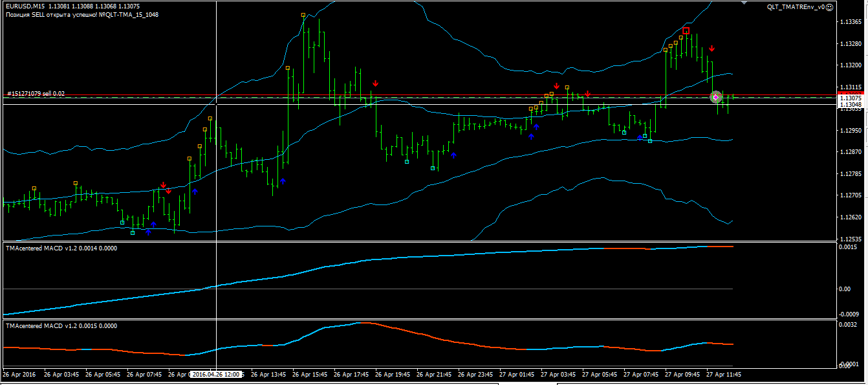
Task: Click the '27 Apr 09:45' time label
Action: 682,374
